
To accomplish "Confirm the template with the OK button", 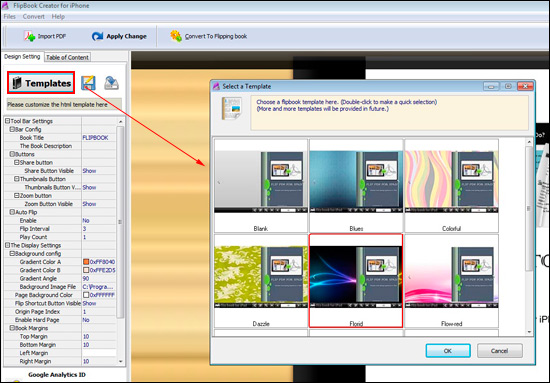I will pyautogui.click(x=448, y=351).
